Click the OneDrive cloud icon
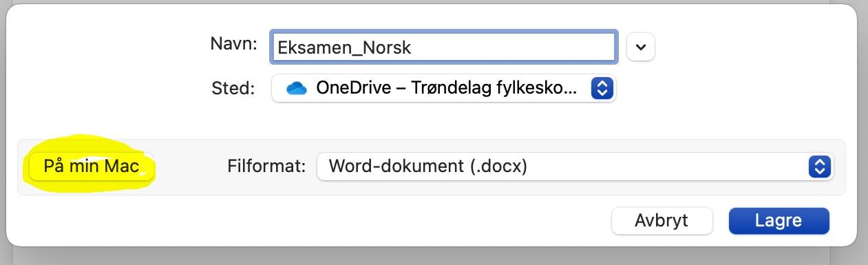 (x=297, y=88)
